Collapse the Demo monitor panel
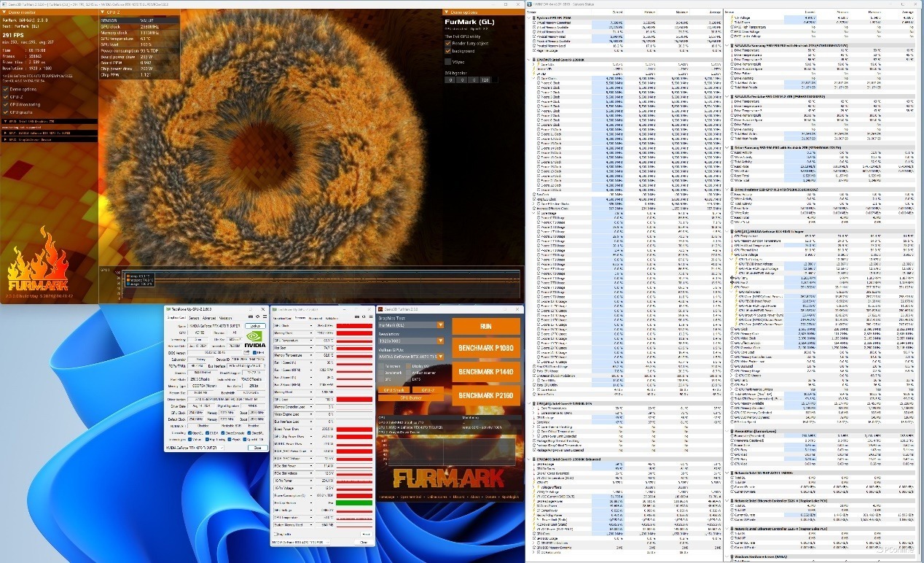Image resolution: width=924 pixels, height=563 pixels. click(x=4, y=13)
